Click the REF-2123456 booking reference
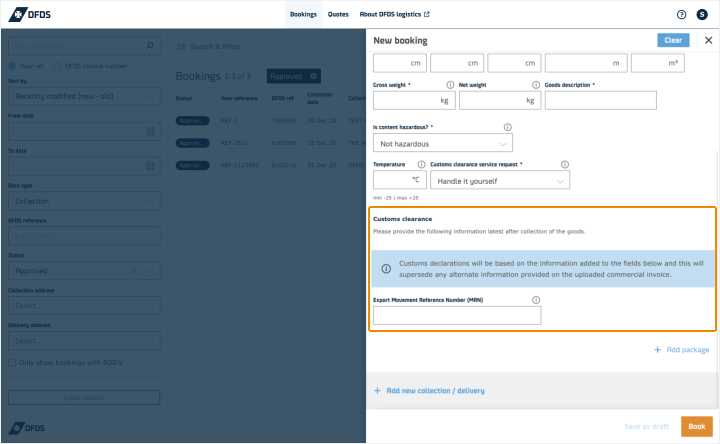Image resolution: width=720 pixels, height=444 pixels. click(x=240, y=165)
